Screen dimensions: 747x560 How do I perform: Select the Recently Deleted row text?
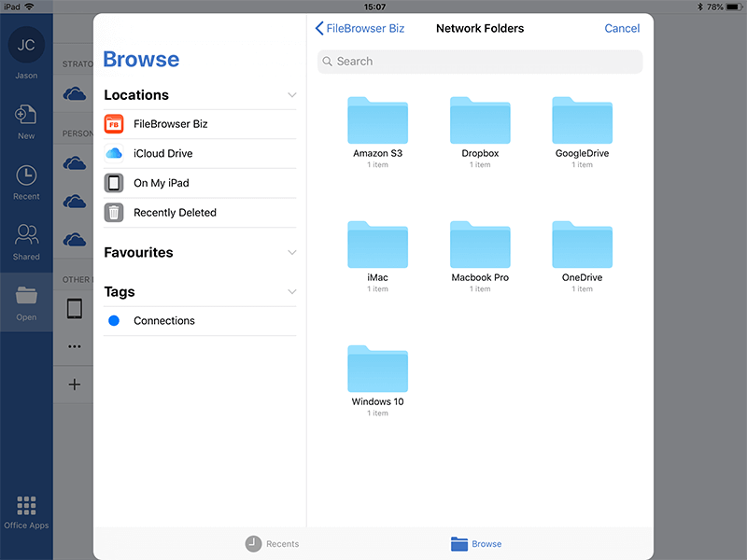click(175, 213)
